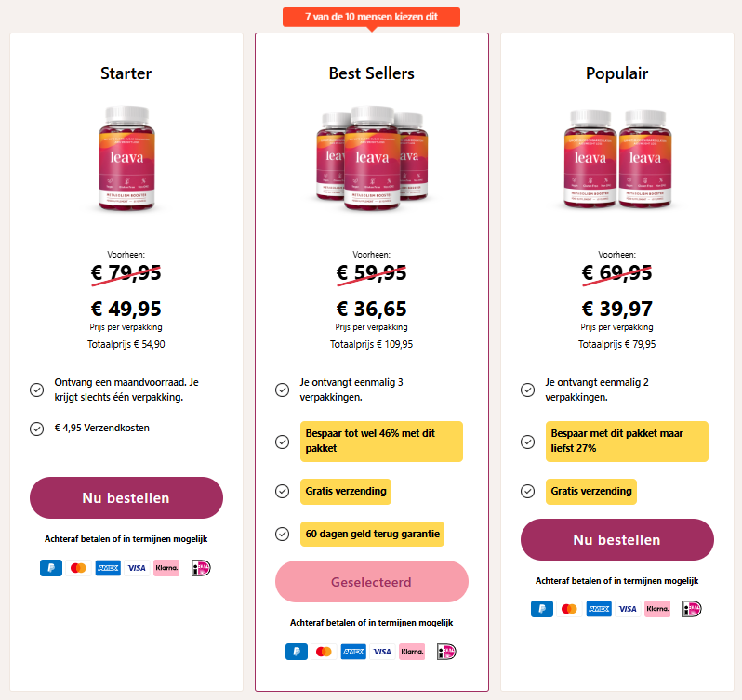
Task: Click the Starter single bottle image
Action: (126, 157)
